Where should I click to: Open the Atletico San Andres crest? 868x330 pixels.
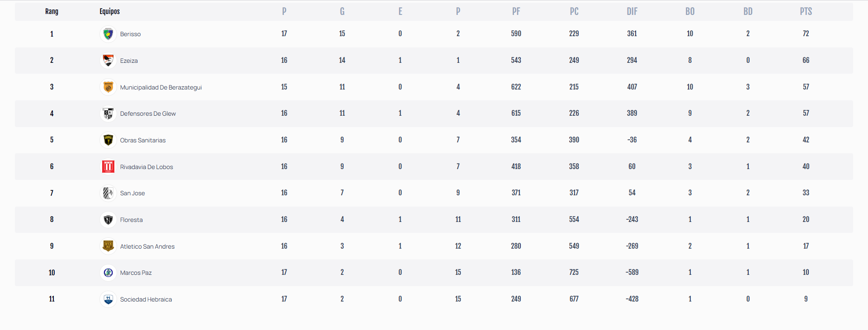108,246
